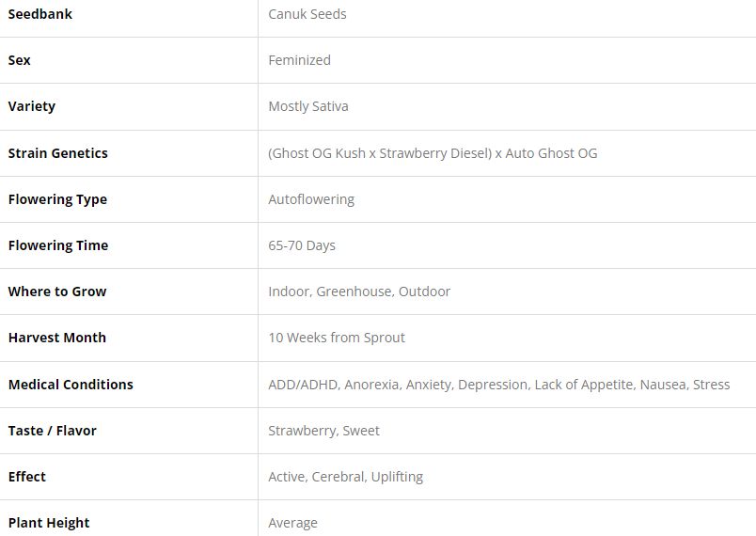Select the Variety row label

(32, 106)
